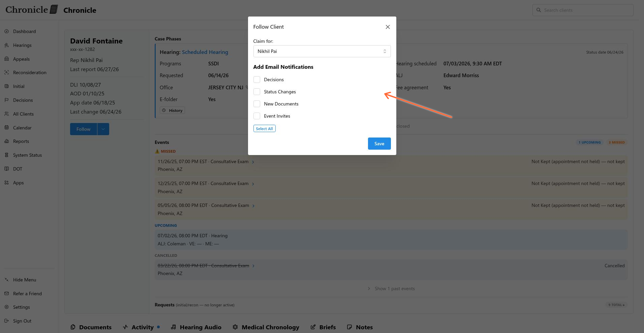This screenshot has width=644, height=333.
Task: Tick the New Documents checkbox
Action: (x=257, y=104)
